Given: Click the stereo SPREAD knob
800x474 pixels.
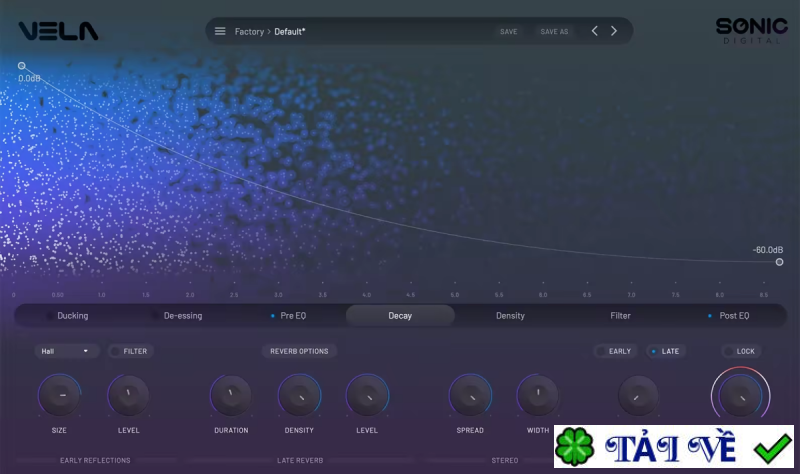Looking at the screenshot, I should coord(470,395).
